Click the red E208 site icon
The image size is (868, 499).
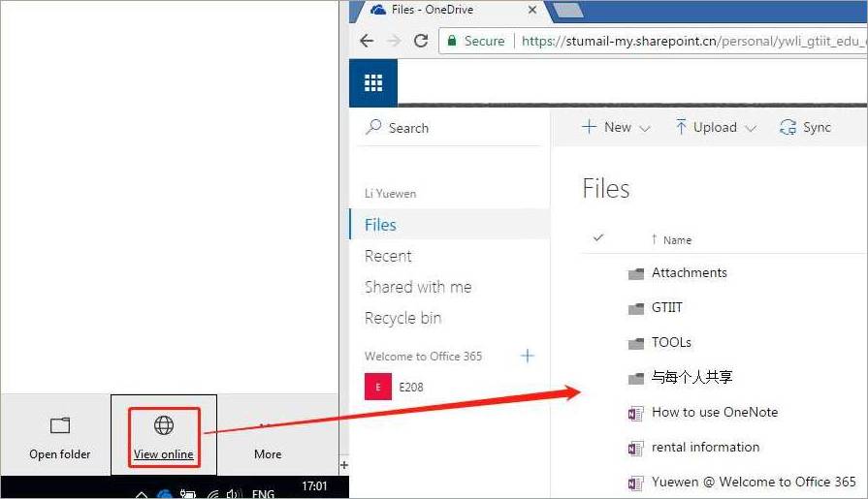(x=378, y=387)
